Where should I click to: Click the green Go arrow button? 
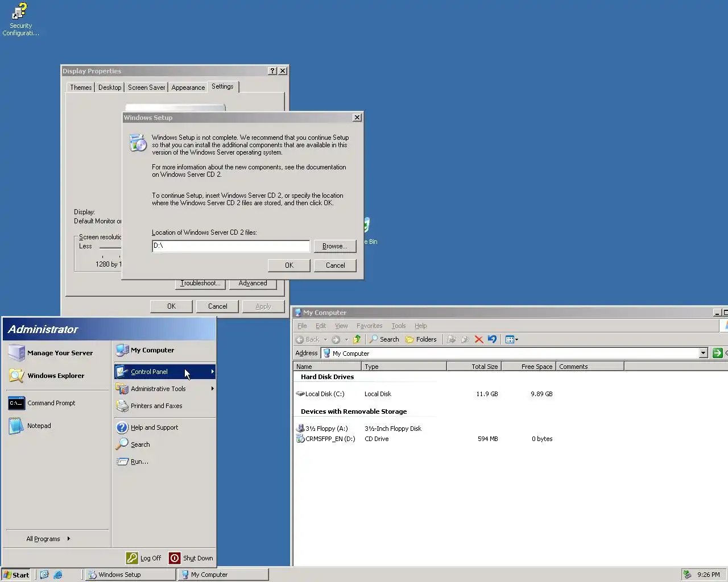pos(718,353)
